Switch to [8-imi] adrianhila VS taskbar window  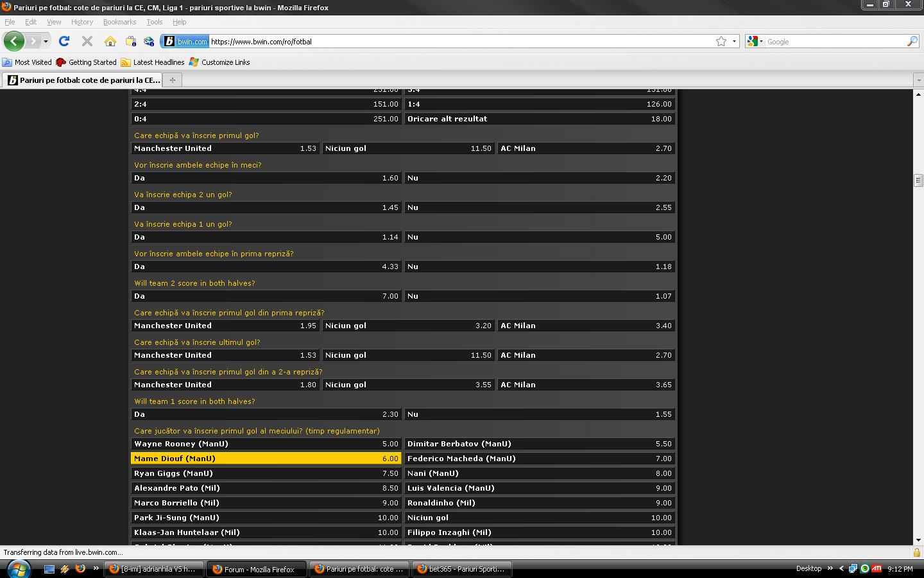(x=154, y=569)
